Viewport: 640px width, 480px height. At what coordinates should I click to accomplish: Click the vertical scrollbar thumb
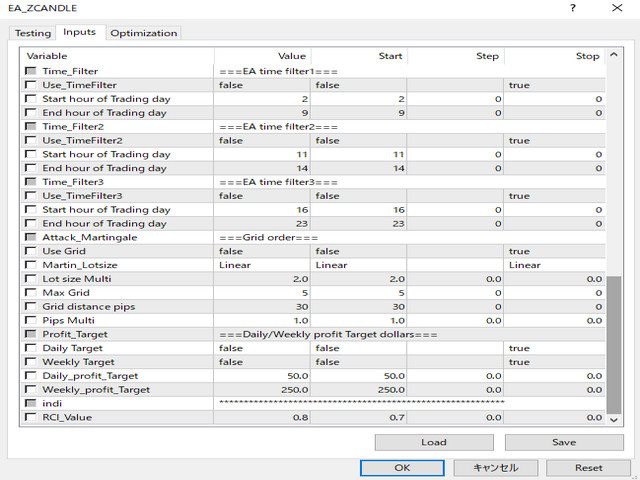[x=614, y=340]
